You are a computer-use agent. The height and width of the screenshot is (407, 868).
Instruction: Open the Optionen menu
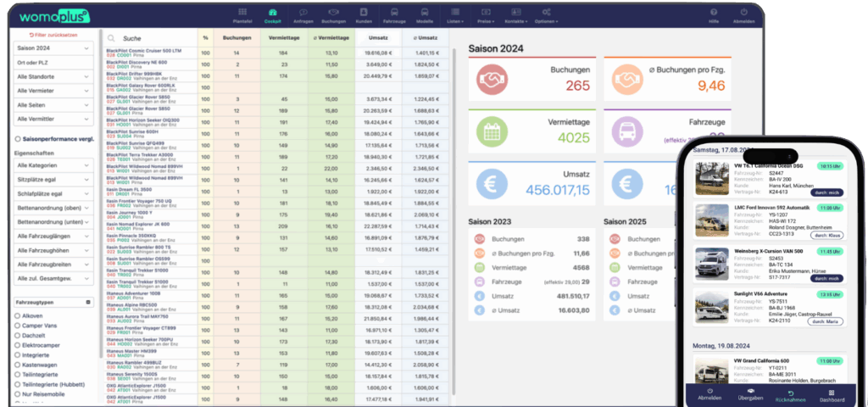[x=547, y=15]
